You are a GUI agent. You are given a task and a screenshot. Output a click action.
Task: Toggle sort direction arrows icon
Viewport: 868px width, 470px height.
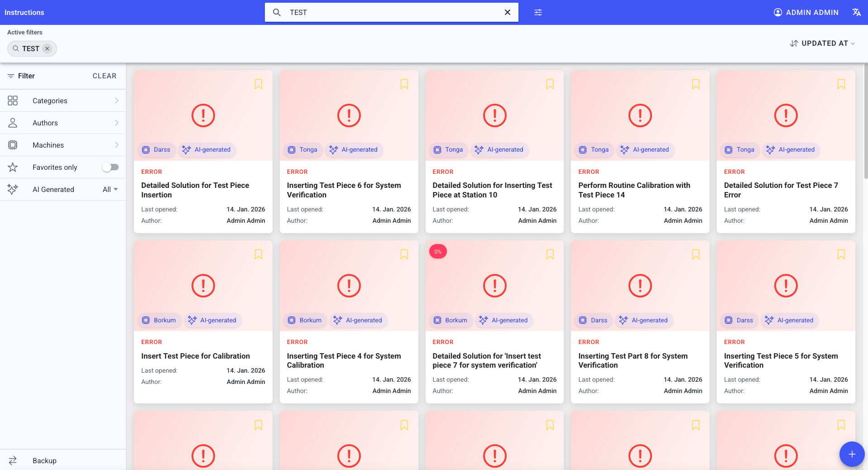click(794, 43)
